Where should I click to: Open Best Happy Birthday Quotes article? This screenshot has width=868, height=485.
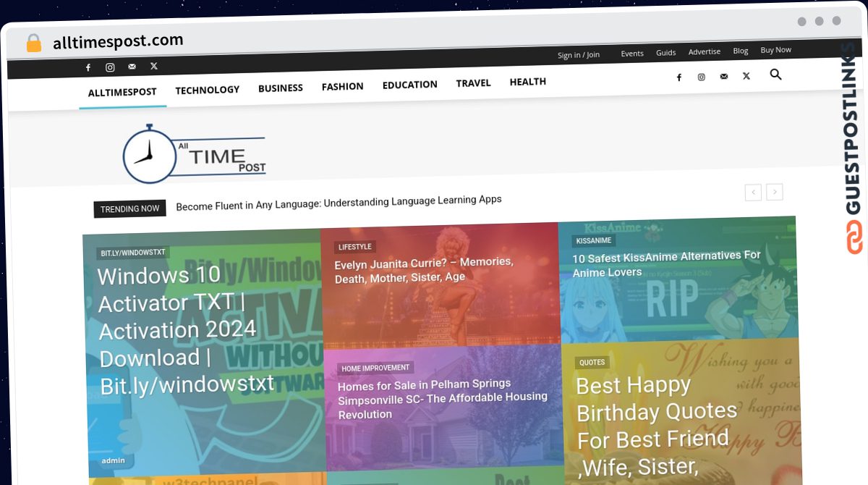pos(657,425)
